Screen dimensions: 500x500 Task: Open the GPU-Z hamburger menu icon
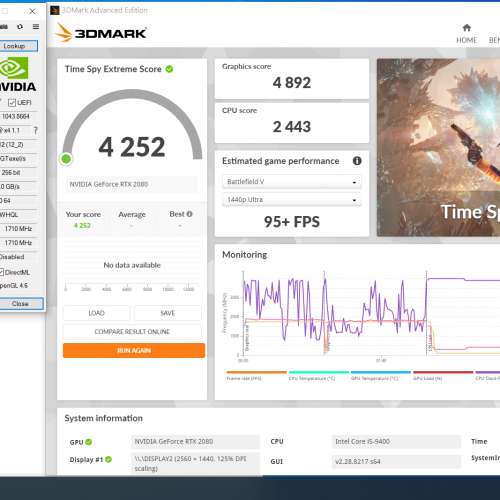[36, 27]
